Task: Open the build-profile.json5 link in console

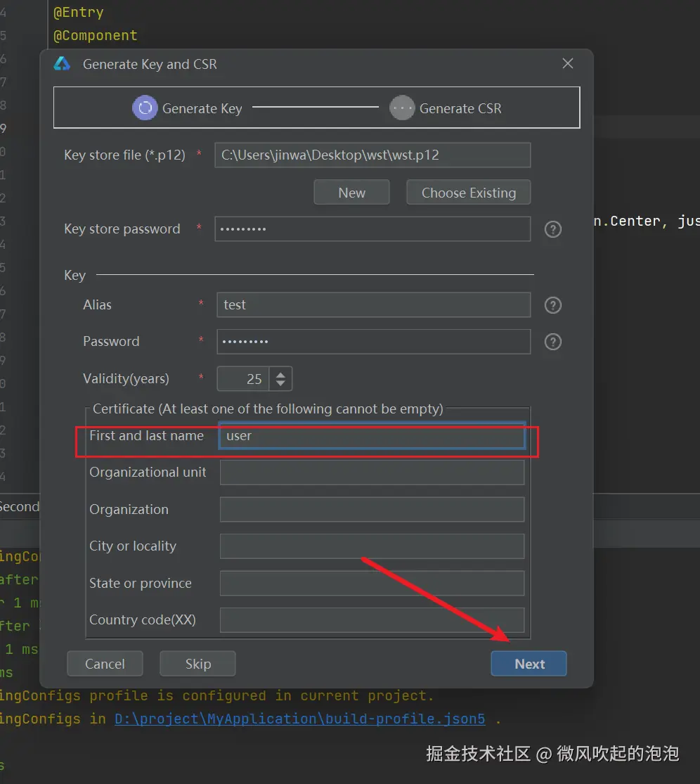Action: pyautogui.click(x=300, y=719)
